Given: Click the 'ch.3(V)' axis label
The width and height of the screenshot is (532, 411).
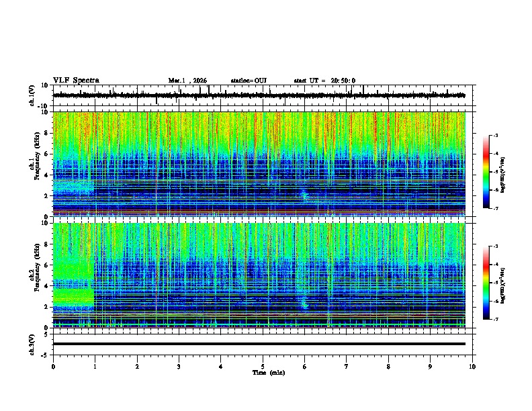Looking at the screenshot, I should click(x=32, y=345).
